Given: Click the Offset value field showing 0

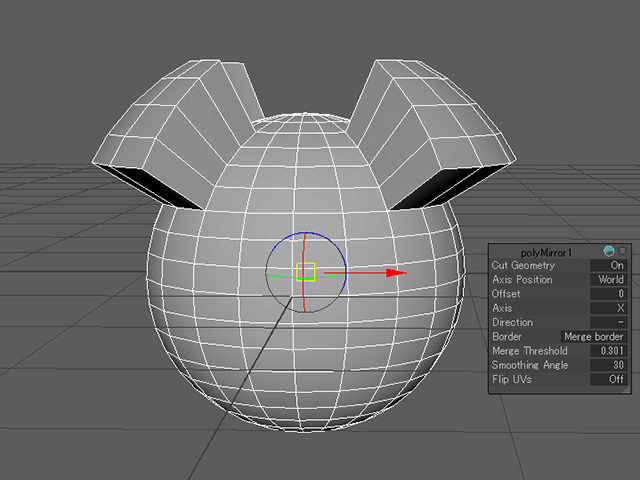Looking at the screenshot, I should [608, 294].
